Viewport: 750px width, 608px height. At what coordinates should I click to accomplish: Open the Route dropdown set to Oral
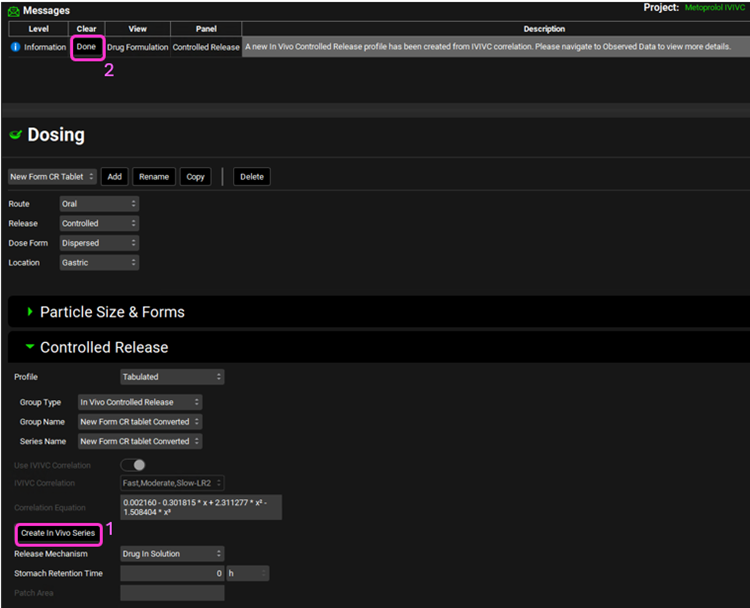[x=98, y=204]
